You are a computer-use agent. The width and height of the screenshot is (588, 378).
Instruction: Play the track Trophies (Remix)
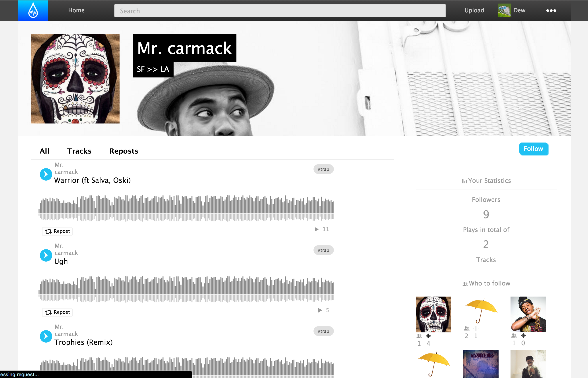(x=46, y=336)
